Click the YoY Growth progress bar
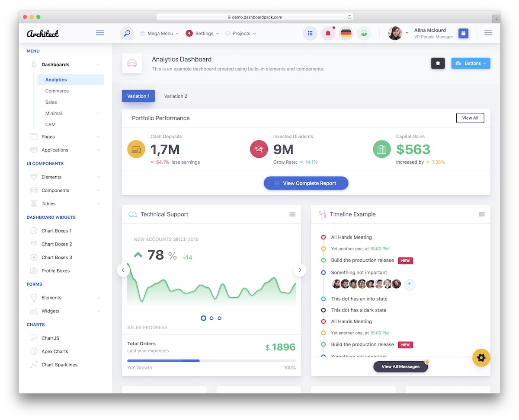The width and height of the screenshot is (519, 420). 211,360
